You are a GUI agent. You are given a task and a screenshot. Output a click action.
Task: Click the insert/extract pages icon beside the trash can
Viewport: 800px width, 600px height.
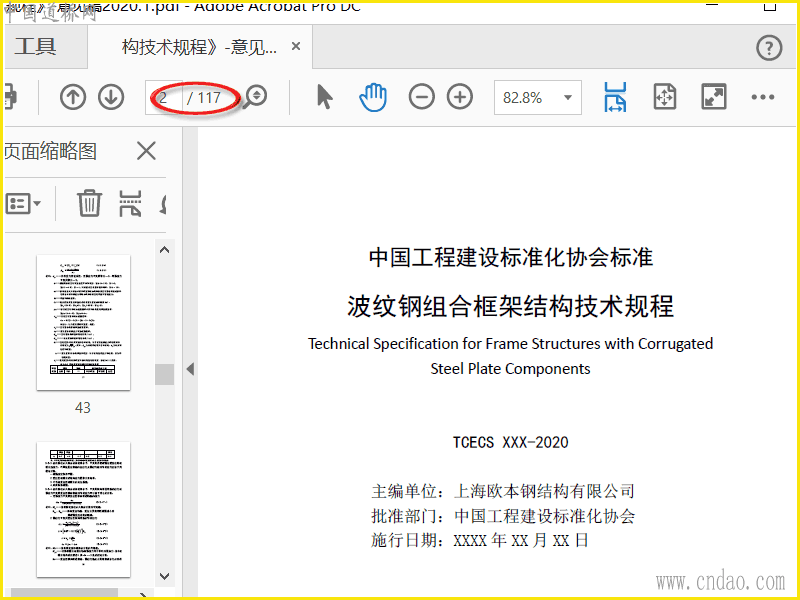coord(130,203)
